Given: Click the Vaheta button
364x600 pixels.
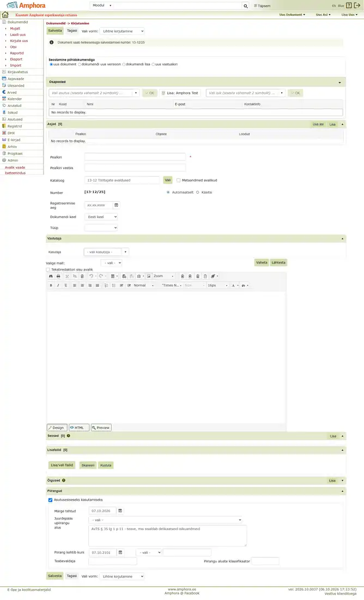Looking at the screenshot, I should (x=262, y=262).
